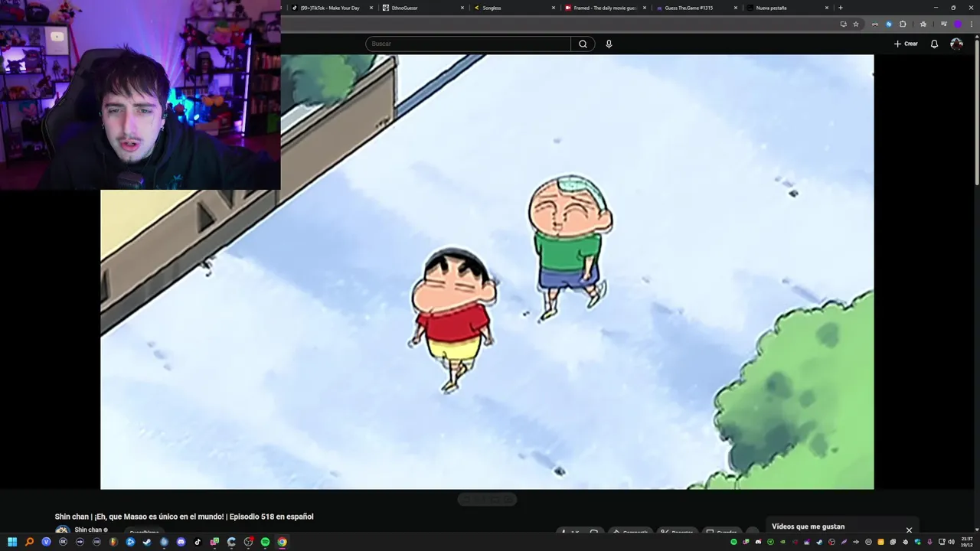Close the Videos que me gustan popup
Image resolution: width=980 pixels, height=551 pixels.
point(909,530)
